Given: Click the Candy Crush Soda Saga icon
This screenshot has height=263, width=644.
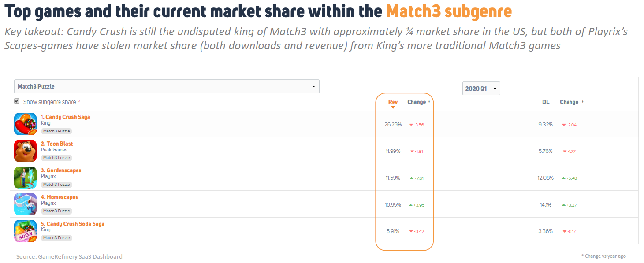Looking at the screenshot, I should [25, 231].
